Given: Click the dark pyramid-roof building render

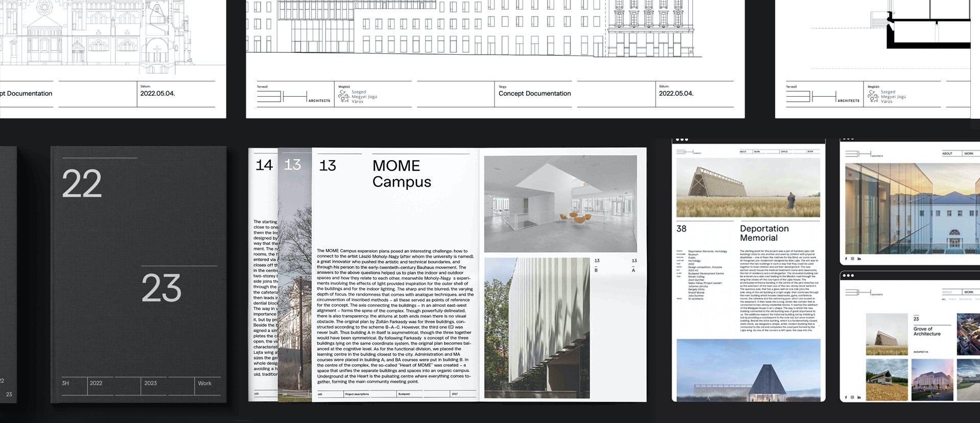Looking at the screenshot, I should tap(749, 370).
